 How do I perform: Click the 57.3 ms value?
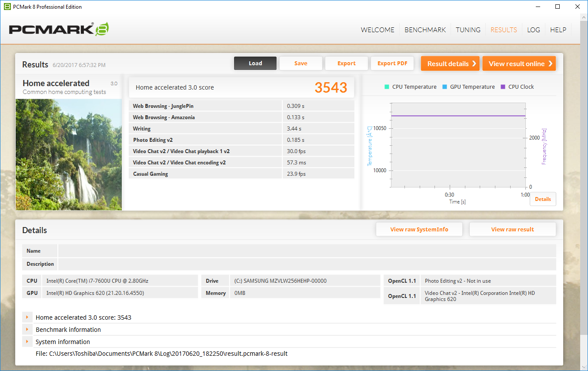click(x=297, y=162)
